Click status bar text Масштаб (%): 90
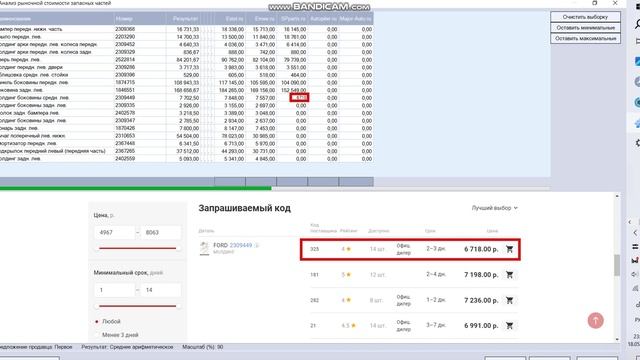Viewport: 640px width, 360px height. (x=202, y=347)
